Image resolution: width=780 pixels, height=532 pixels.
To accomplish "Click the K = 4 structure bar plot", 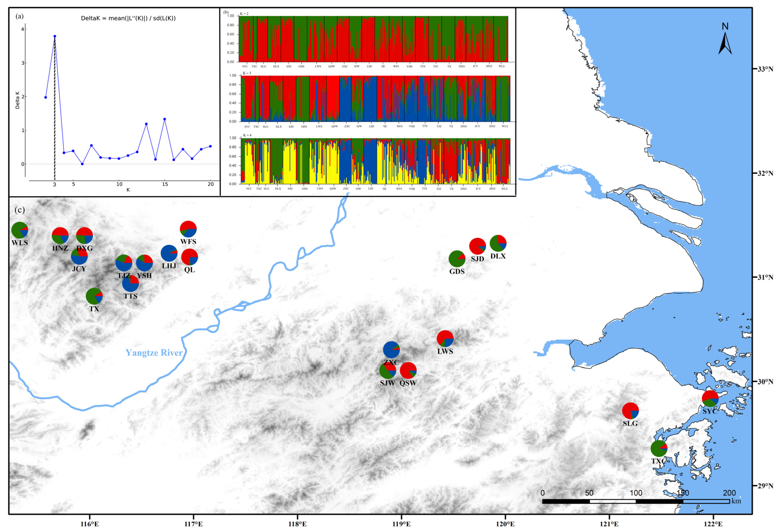I will coord(375,161).
